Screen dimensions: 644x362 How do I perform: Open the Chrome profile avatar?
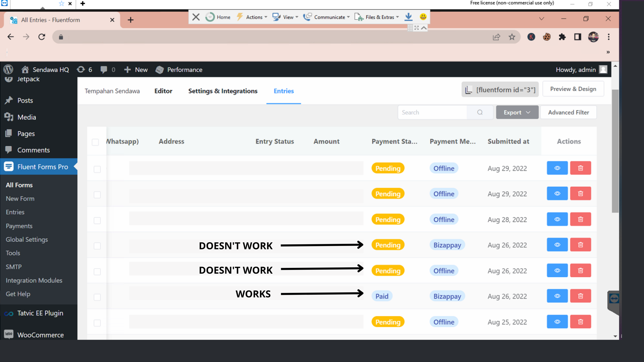point(593,37)
